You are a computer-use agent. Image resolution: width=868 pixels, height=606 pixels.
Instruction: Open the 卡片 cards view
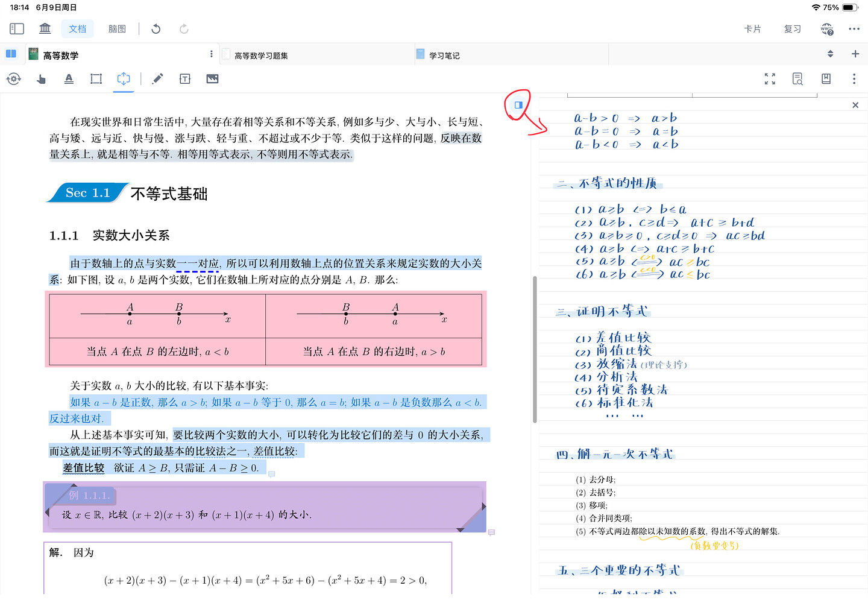pyautogui.click(x=752, y=29)
